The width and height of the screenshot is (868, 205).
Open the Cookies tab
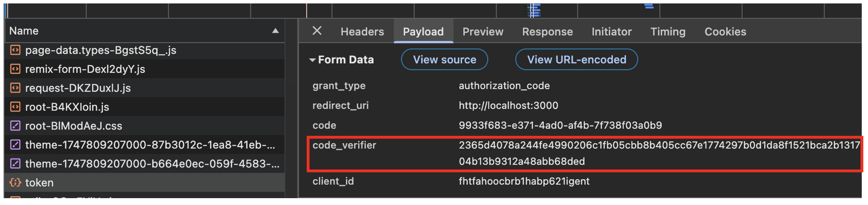[x=725, y=32]
